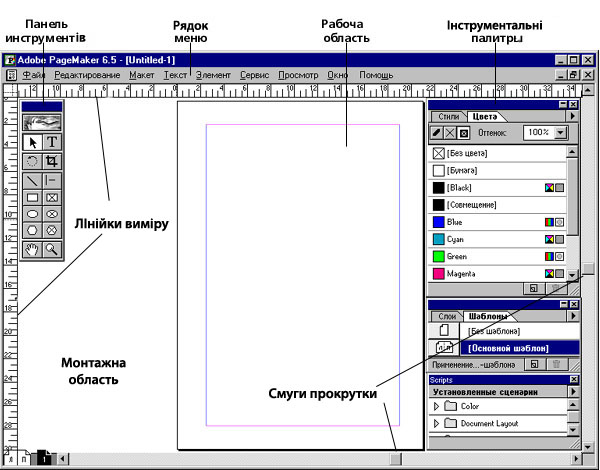Click the horizontal scrollbar left arrow
This screenshot has height=470, width=600.
click(x=63, y=458)
